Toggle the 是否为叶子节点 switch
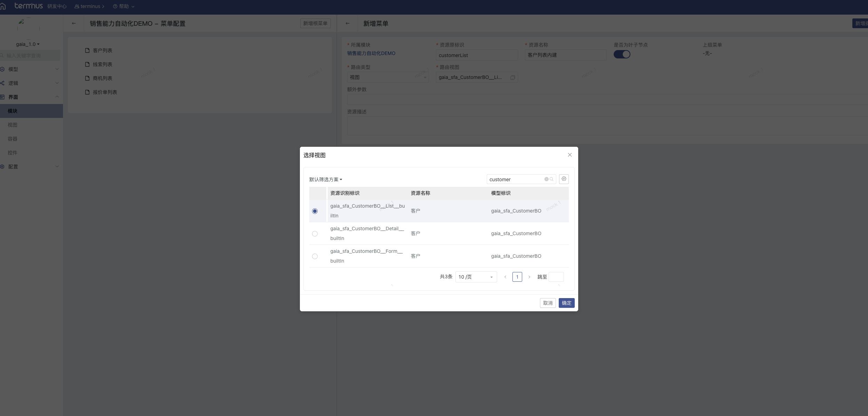This screenshot has height=416, width=868. pos(622,54)
